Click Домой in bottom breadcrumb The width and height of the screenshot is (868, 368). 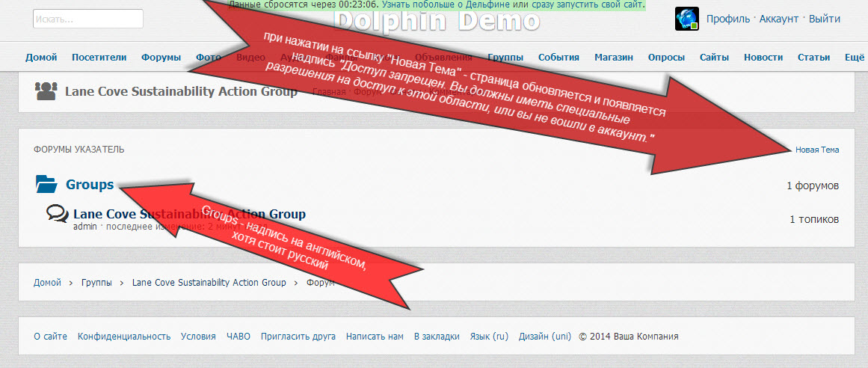pos(48,283)
